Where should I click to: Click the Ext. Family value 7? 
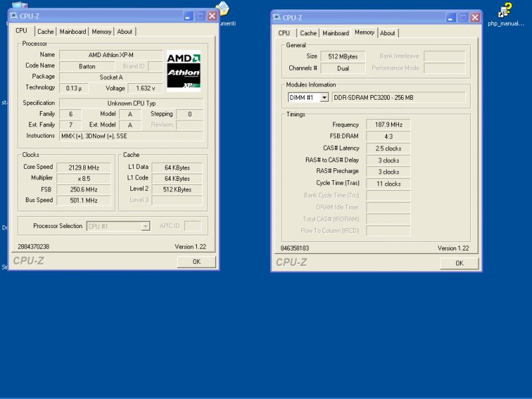70,125
